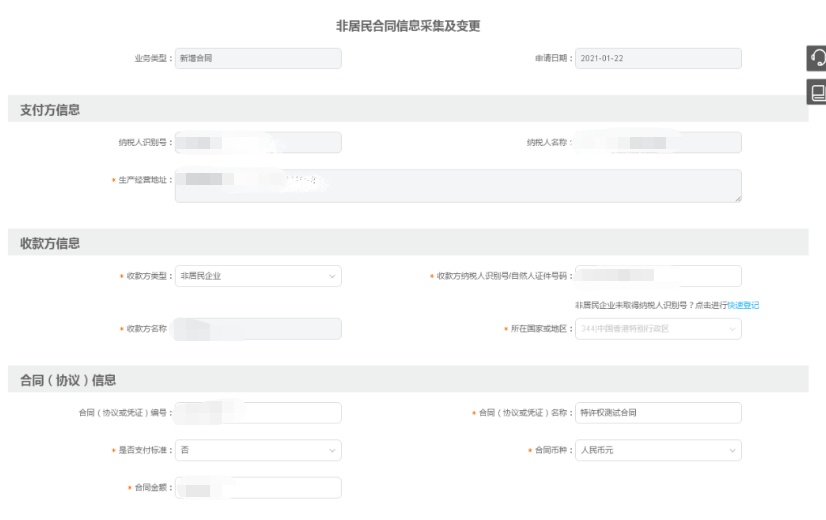Focus the 合同金额 input field
The width and height of the screenshot is (826, 520).
[258, 487]
